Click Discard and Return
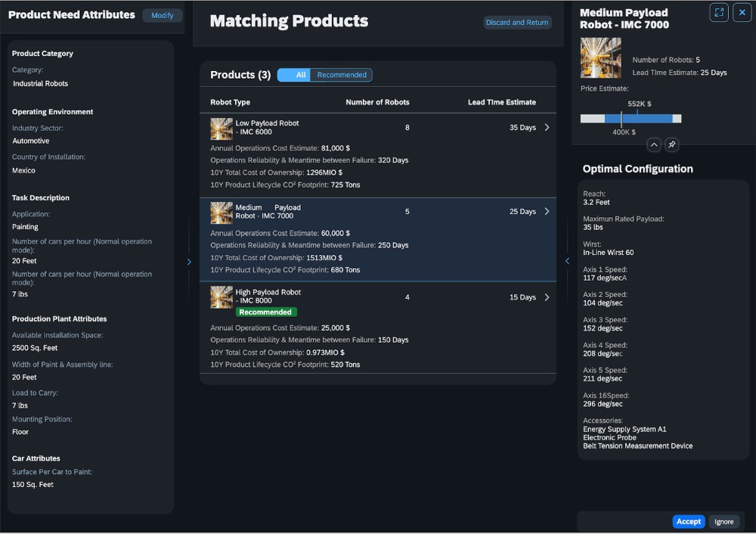 (517, 23)
